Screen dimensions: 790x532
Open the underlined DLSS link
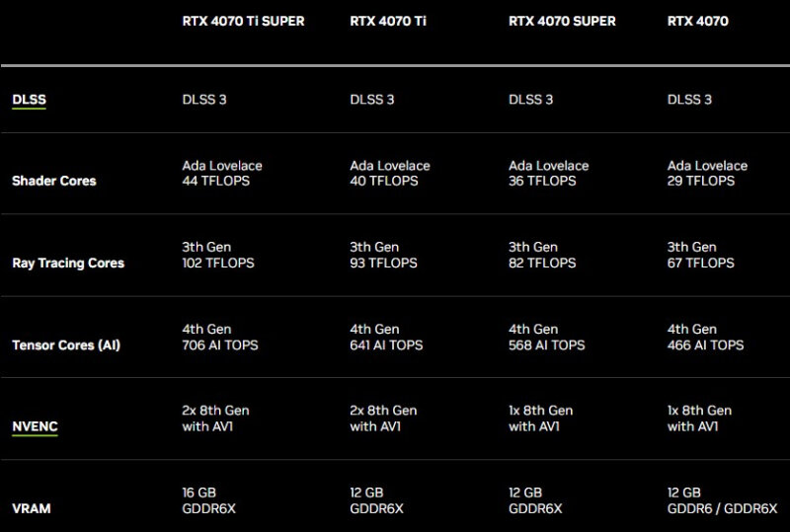tap(29, 100)
